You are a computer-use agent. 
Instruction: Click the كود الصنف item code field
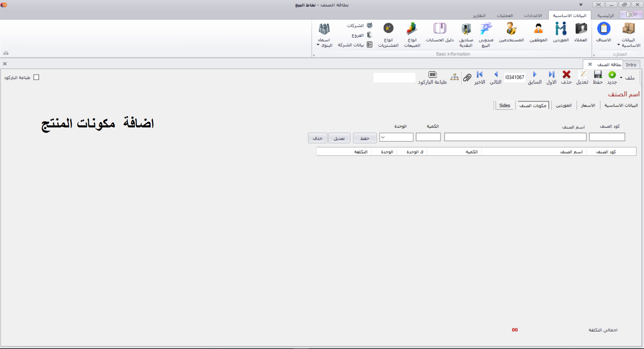click(607, 137)
